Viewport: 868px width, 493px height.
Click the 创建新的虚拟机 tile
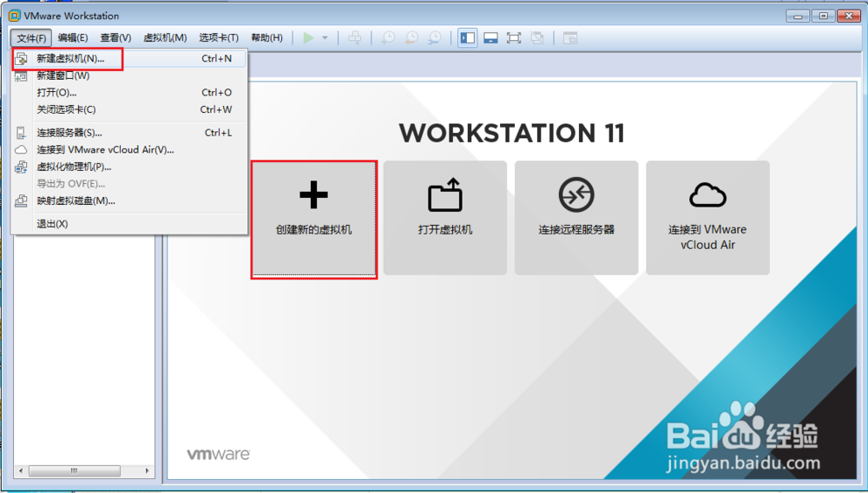pos(314,218)
